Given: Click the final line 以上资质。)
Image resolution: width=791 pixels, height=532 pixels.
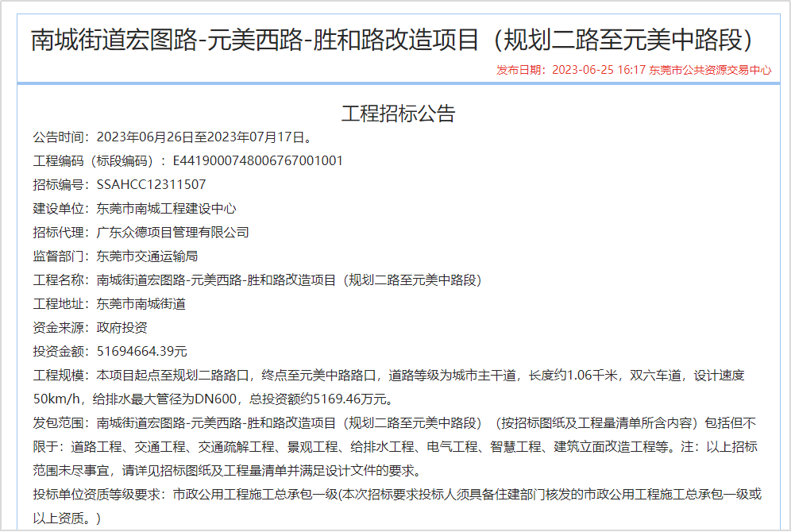Looking at the screenshot, I should pyautogui.click(x=67, y=518).
